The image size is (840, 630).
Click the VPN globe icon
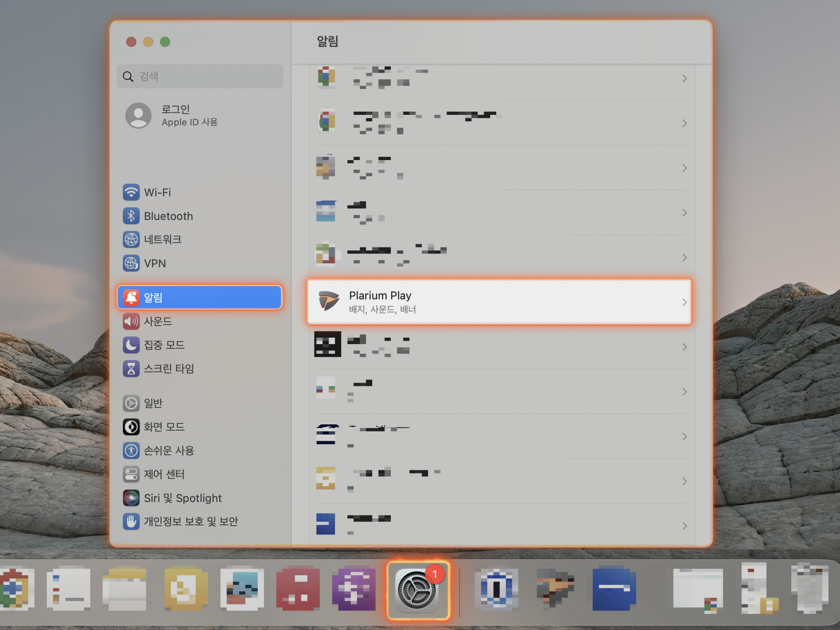tap(131, 263)
